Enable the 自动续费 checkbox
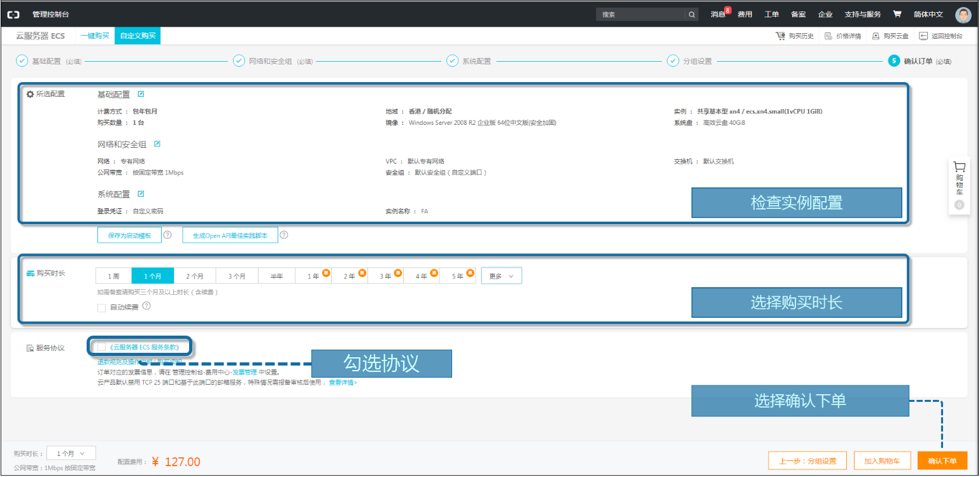The image size is (980, 477). 102,308
